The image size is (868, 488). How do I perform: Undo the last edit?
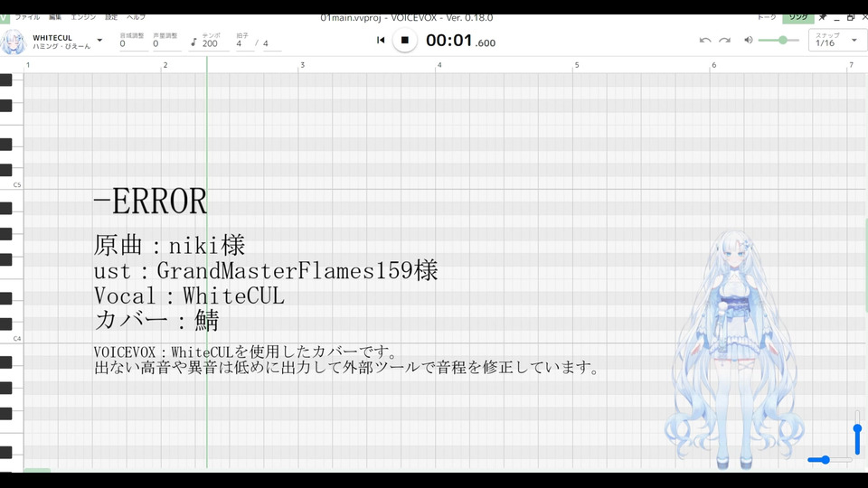pos(704,40)
